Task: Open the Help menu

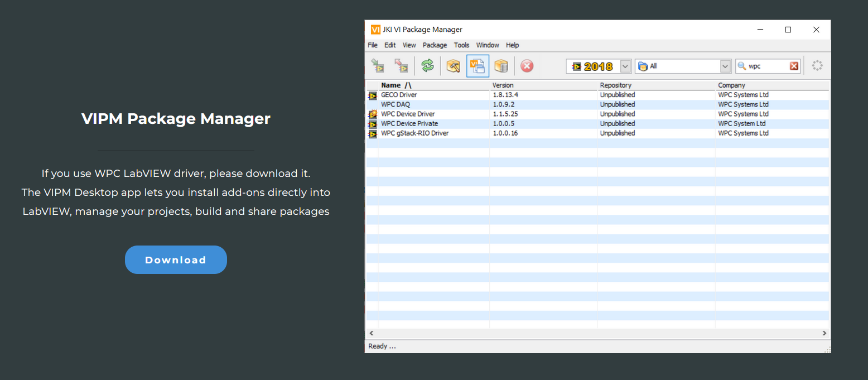Action: pos(512,45)
